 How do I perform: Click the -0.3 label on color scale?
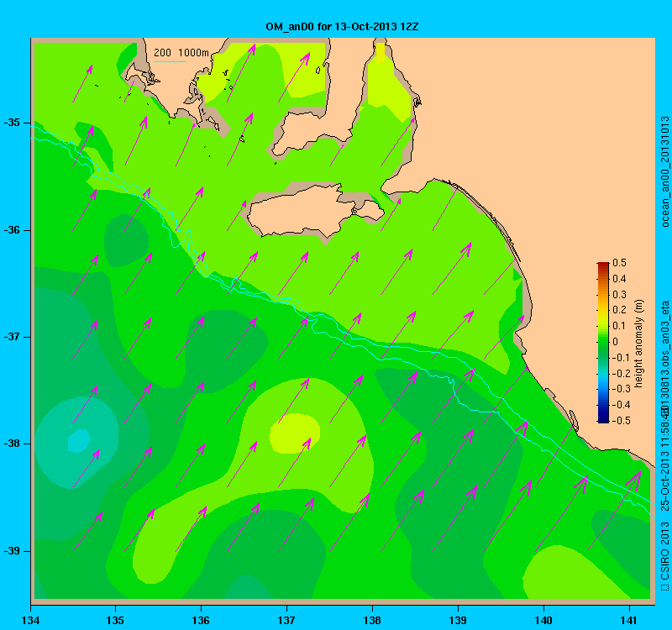pos(621,389)
